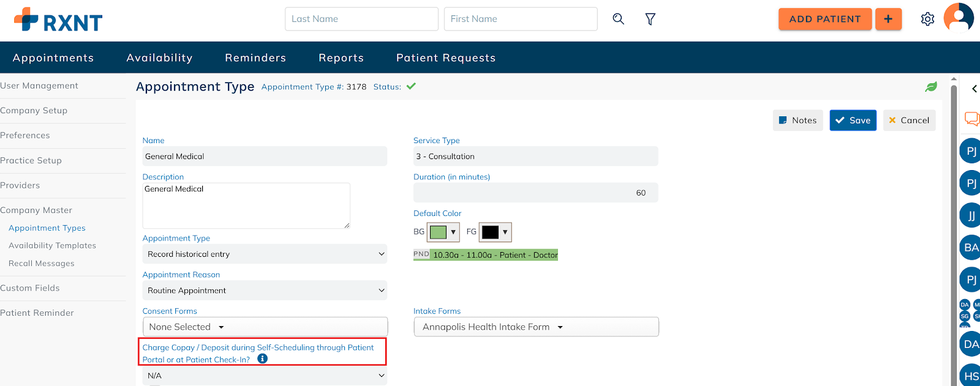The image size is (980, 386).
Task: Open the filter funnel icon
Action: 650,19
